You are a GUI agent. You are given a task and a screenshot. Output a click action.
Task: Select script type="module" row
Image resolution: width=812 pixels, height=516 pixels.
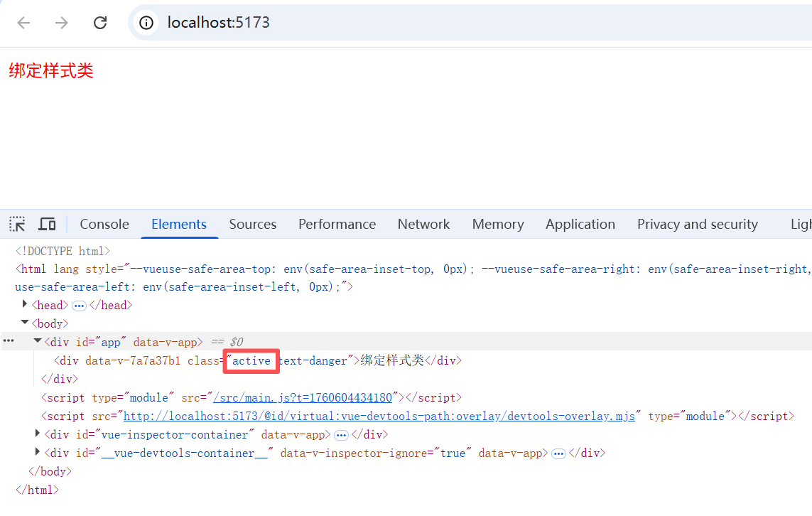click(x=251, y=397)
